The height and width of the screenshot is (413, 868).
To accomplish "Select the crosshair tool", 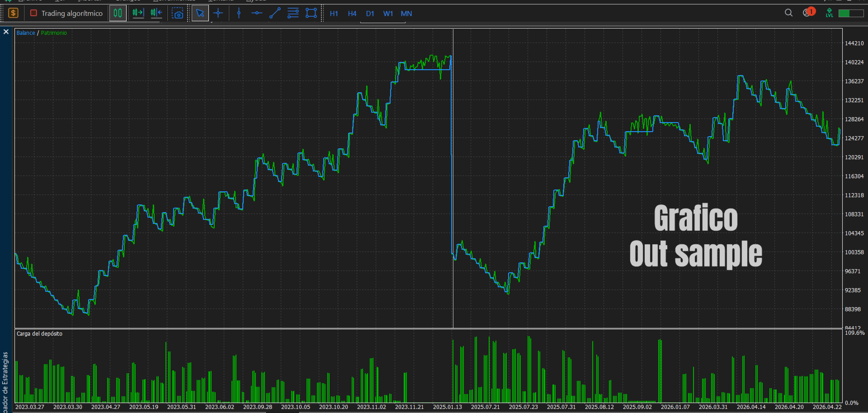I will tap(218, 13).
